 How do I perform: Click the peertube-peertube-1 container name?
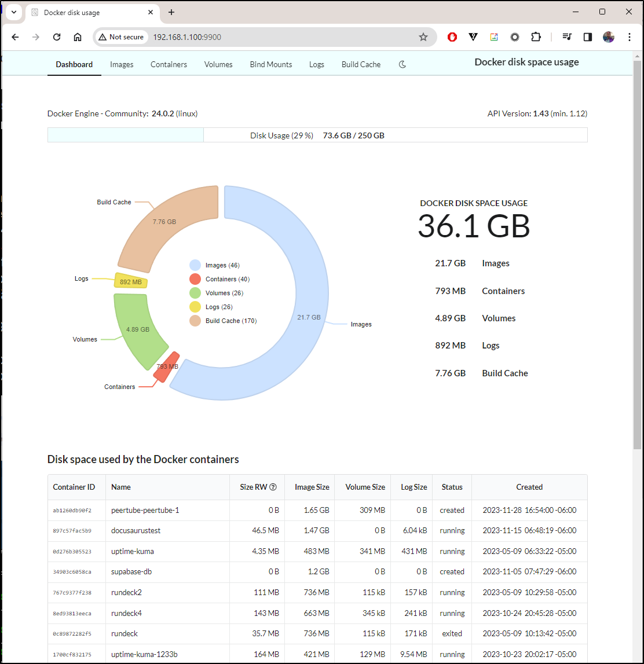pyautogui.click(x=145, y=510)
